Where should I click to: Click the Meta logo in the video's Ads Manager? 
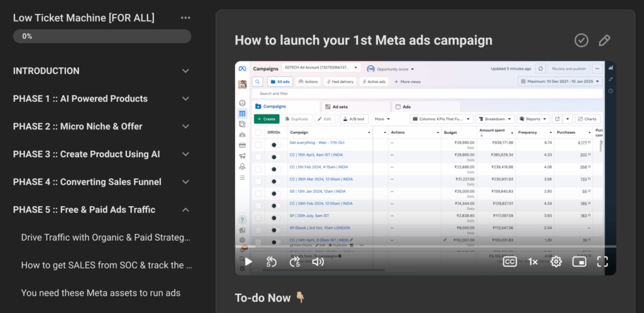(x=242, y=69)
